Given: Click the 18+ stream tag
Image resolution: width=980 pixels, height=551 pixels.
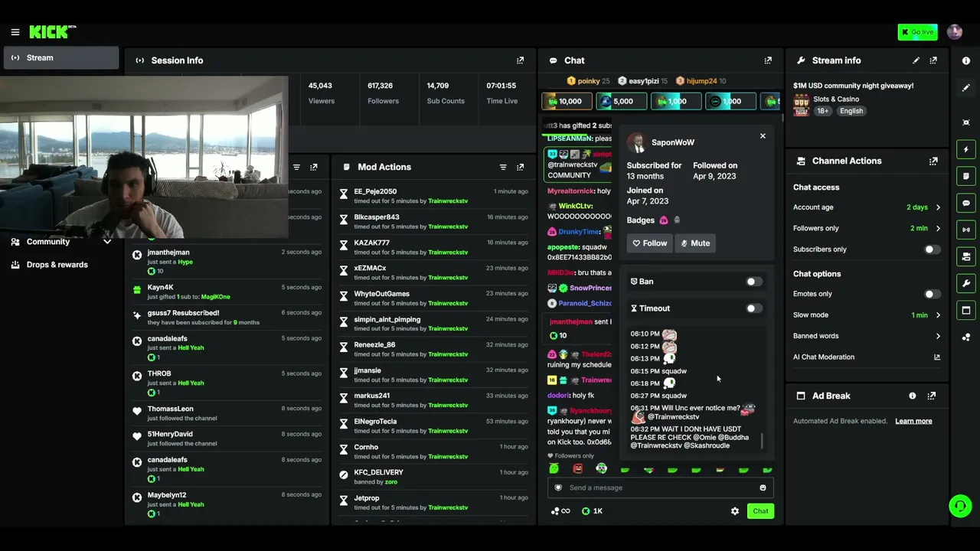Looking at the screenshot, I should coord(823,111).
